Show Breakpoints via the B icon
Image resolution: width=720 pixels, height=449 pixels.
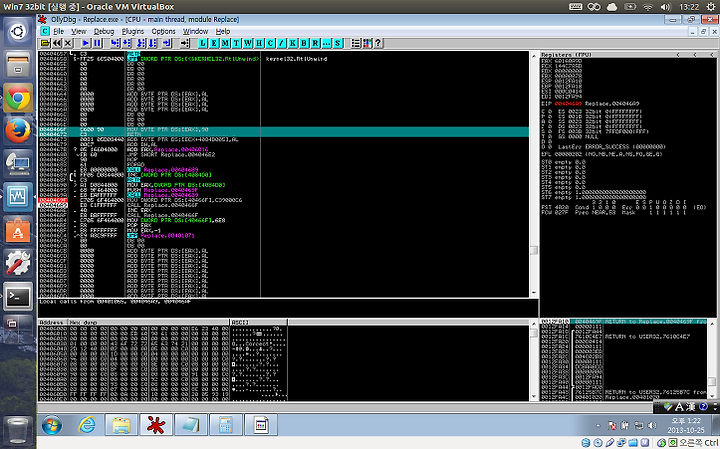pyautogui.click(x=304, y=43)
